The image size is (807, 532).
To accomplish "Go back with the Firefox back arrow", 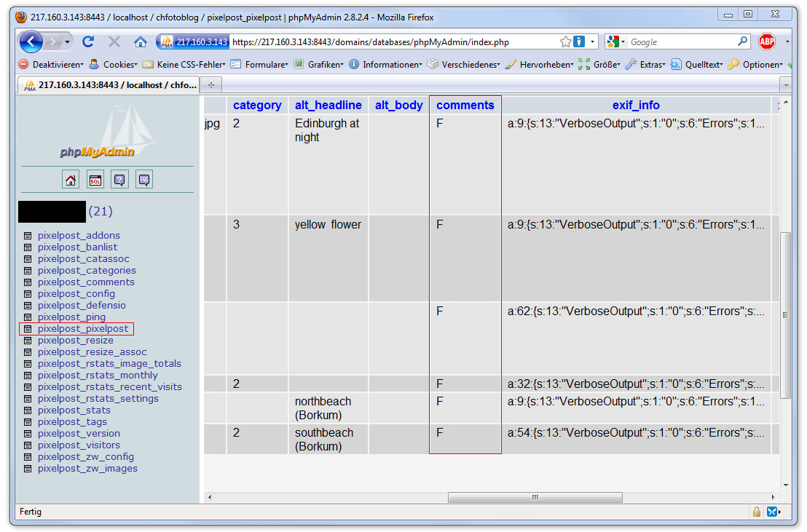I will [x=31, y=41].
